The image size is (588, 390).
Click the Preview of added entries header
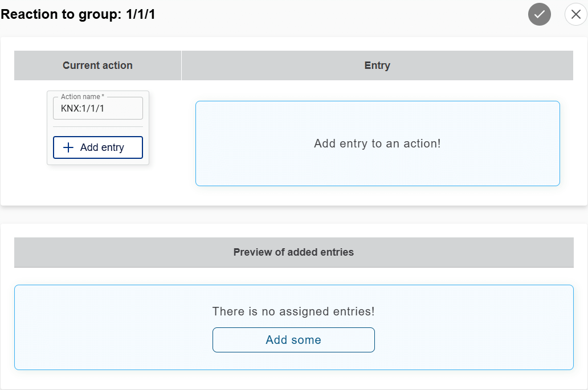[293, 252]
